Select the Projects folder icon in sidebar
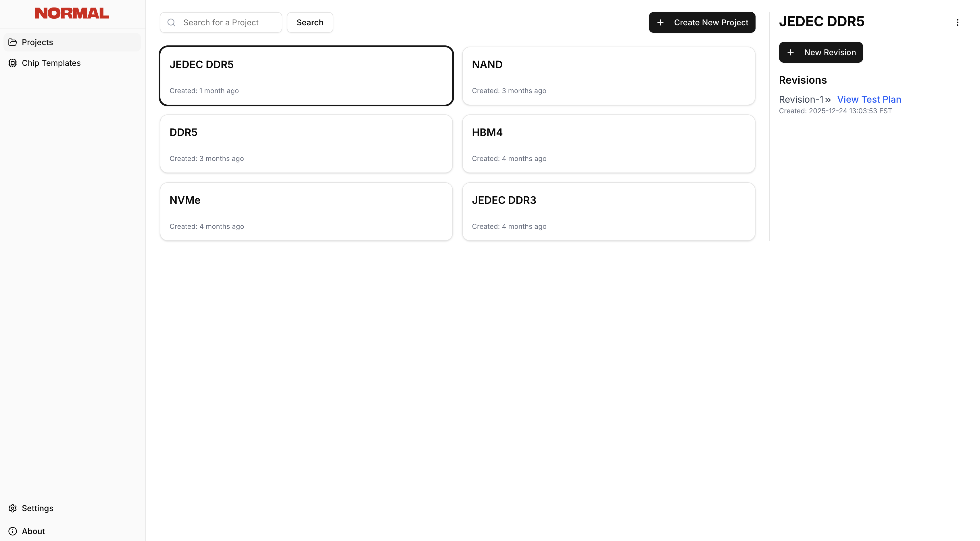 [13, 42]
